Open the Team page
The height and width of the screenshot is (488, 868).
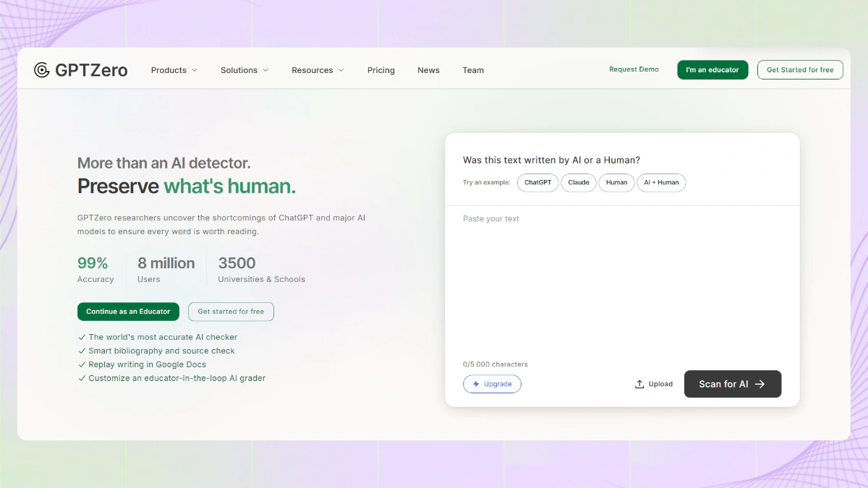coord(473,70)
